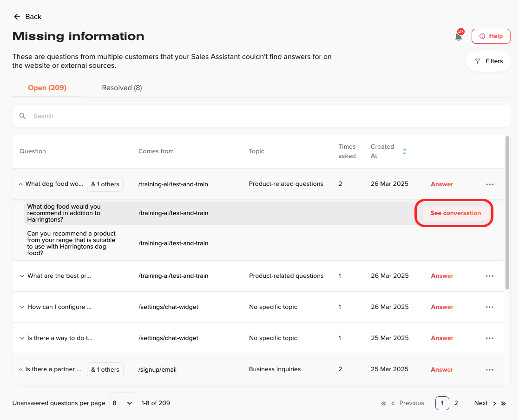
Task: Open more options for 'Is there a partner' row
Action: point(490,370)
